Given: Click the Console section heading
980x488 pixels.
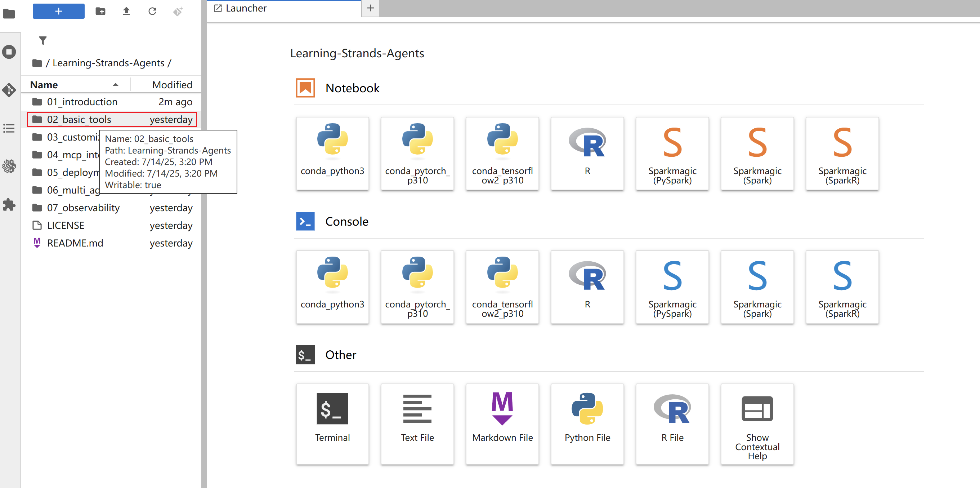Looking at the screenshot, I should [x=346, y=221].
